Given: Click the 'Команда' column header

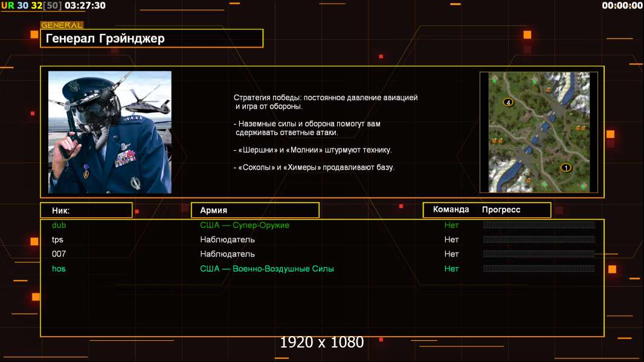Looking at the screenshot, I should pos(451,209).
